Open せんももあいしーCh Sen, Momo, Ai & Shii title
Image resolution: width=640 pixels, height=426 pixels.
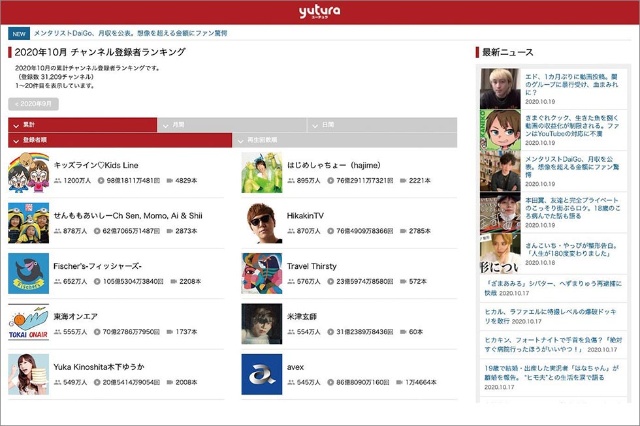click(x=128, y=216)
